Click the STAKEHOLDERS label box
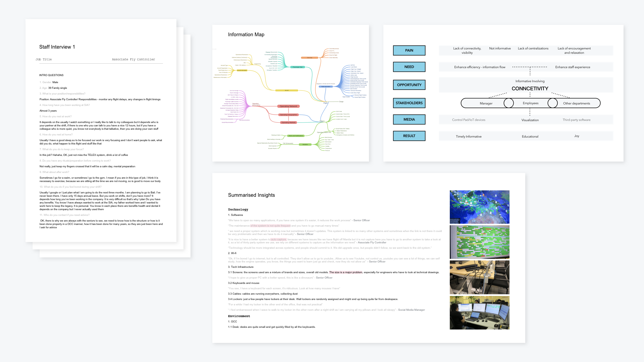 point(409,103)
